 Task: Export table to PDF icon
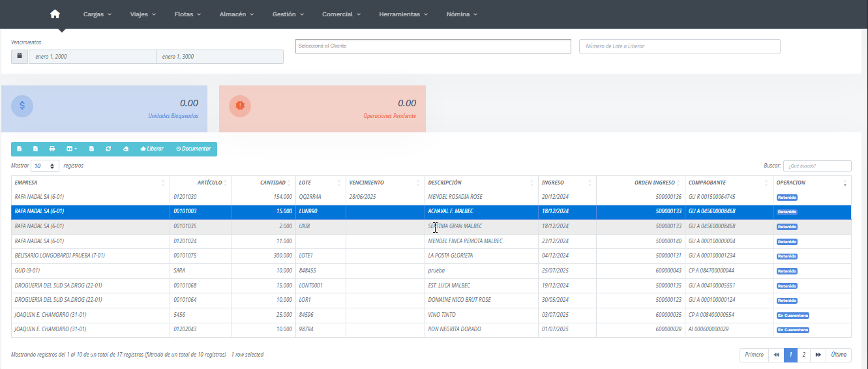36,149
